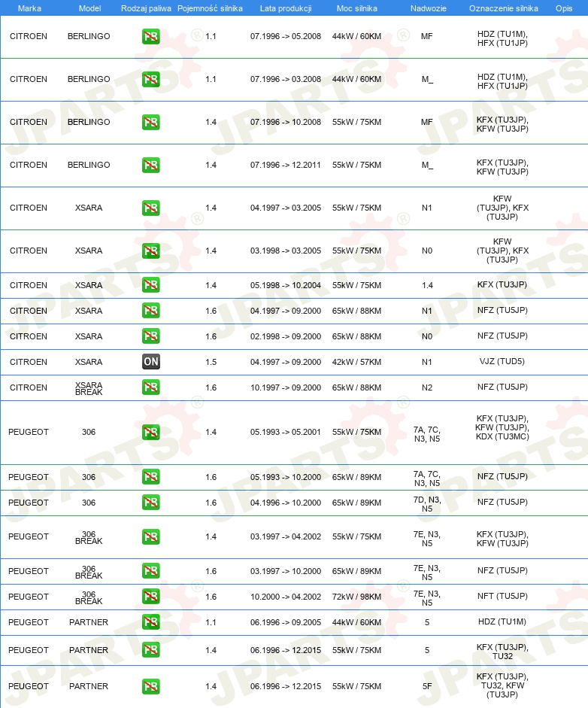Click petrol icon in Partner 1.1 row
The image size is (588, 708).
(x=150, y=622)
